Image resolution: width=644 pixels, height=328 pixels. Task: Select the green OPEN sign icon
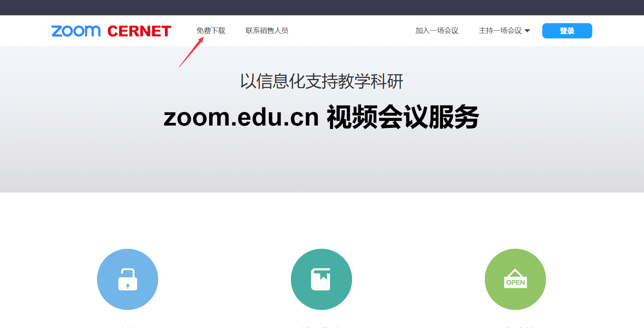click(515, 279)
